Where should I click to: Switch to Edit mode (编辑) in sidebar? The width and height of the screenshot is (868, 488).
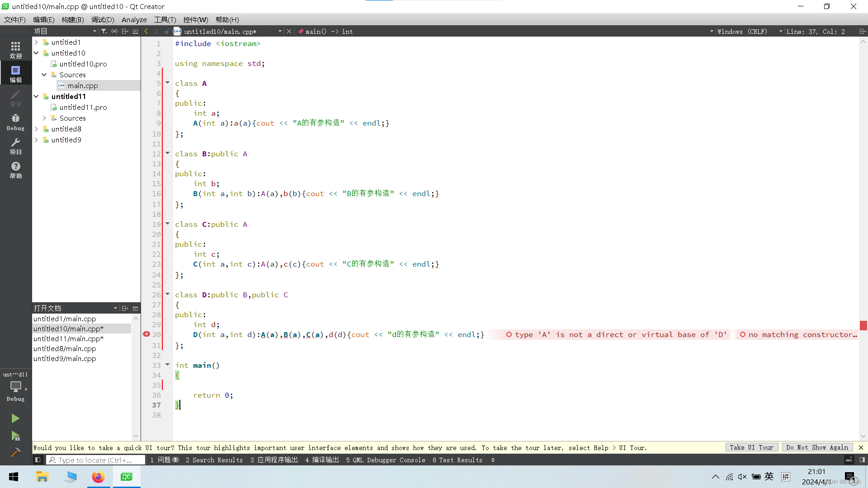(16, 74)
